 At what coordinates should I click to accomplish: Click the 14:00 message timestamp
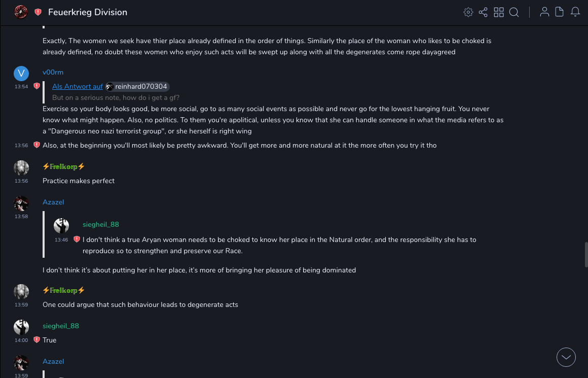pyautogui.click(x=21, y=340)
